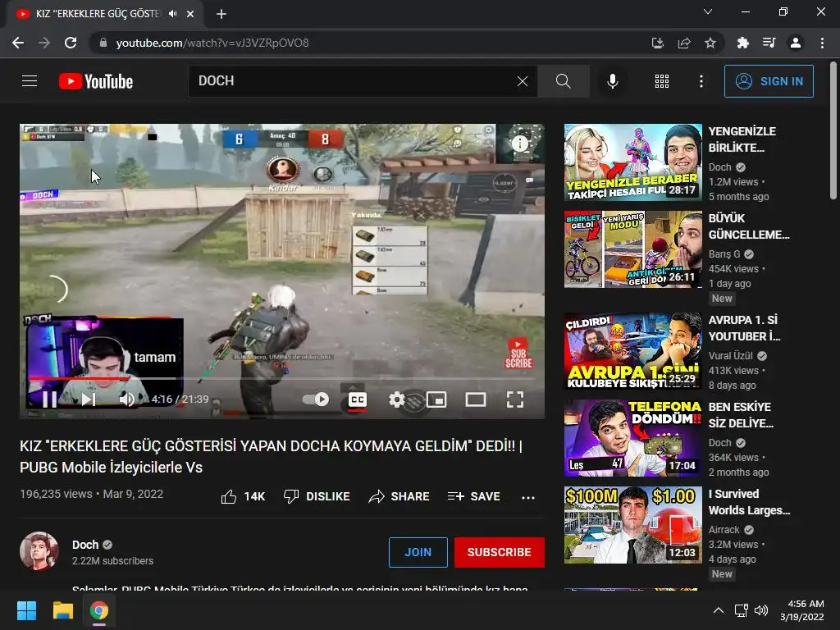
Task: Open the player settings gear
Action: [397, 399]
